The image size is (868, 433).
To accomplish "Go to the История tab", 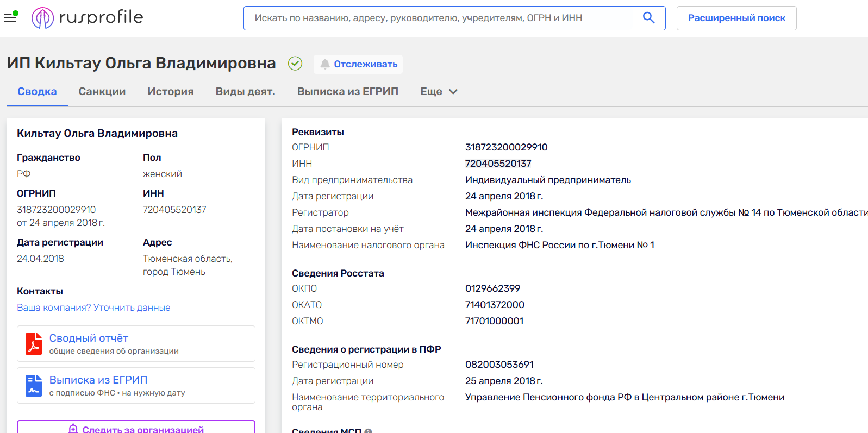I will click(x=171, y=92).
